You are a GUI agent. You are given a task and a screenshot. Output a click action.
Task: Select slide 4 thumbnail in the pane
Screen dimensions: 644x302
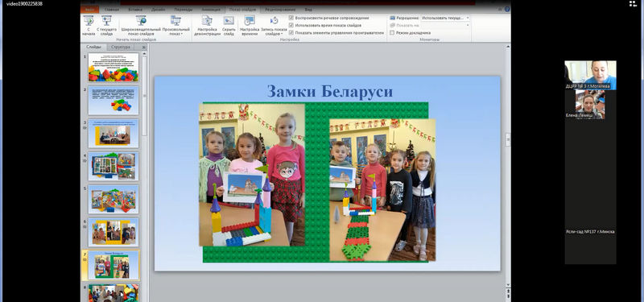(114, 166)
